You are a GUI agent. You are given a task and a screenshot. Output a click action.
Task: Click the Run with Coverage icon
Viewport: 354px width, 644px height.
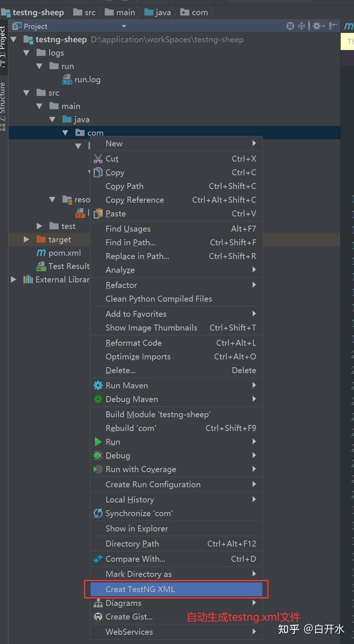tap(98, 469)
